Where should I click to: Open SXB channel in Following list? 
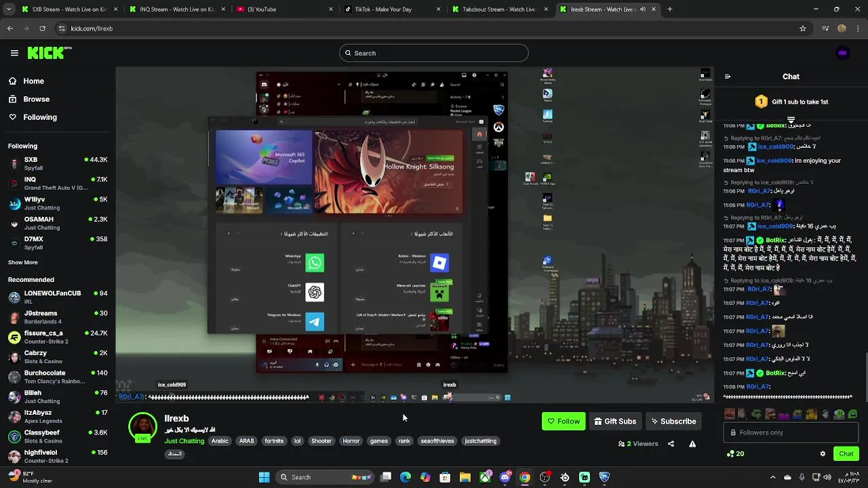coord(58,163)
